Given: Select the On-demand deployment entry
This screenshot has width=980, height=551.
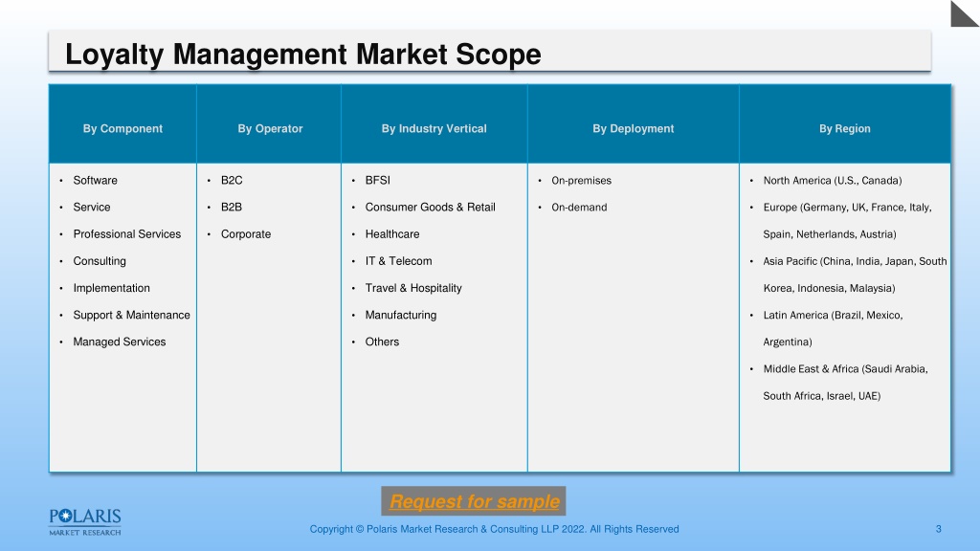Looking at the screenshot, I should pos(579,208).
